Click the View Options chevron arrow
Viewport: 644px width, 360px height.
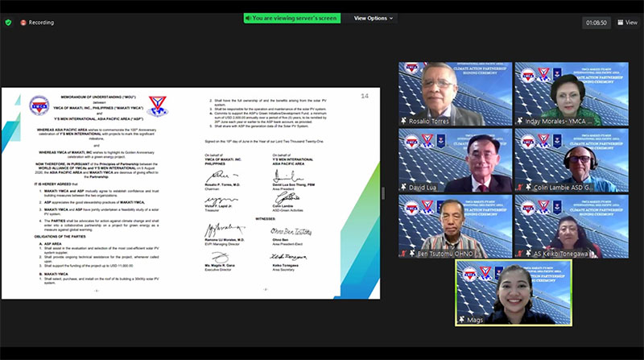coord(391,19)
